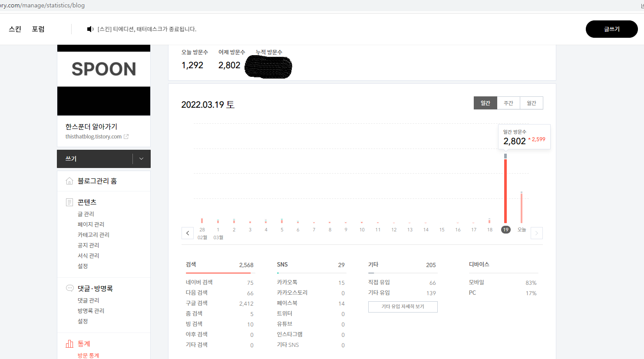This screenshot has height=359, width=644.
Task: Open the 포럼 menu
Action: coord(38,29)
